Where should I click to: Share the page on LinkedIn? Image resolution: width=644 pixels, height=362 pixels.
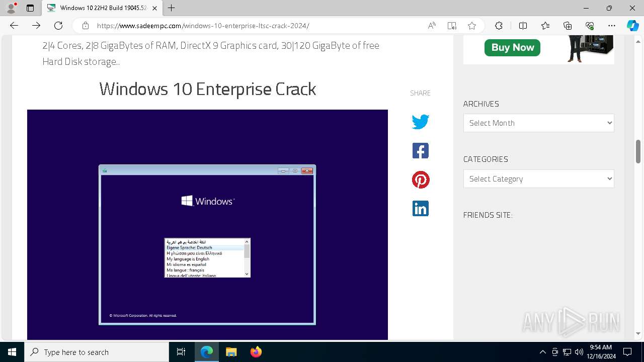point(421,209)
